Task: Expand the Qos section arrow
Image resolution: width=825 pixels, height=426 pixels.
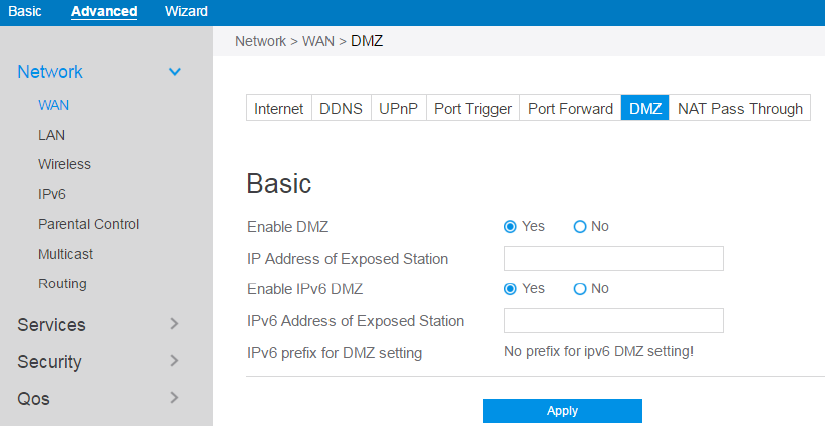Action: pyautogui.click(x=175, y=398)
